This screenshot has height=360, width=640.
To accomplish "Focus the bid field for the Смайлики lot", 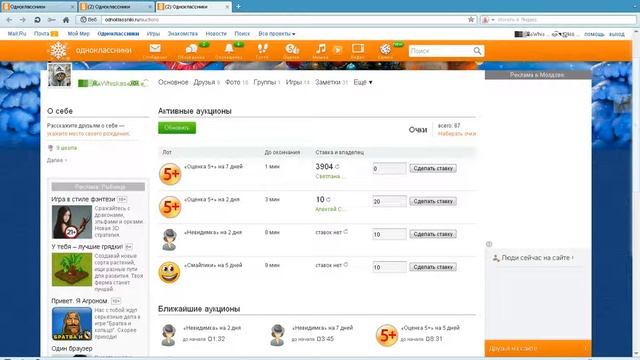I will (x=389, y=267).
